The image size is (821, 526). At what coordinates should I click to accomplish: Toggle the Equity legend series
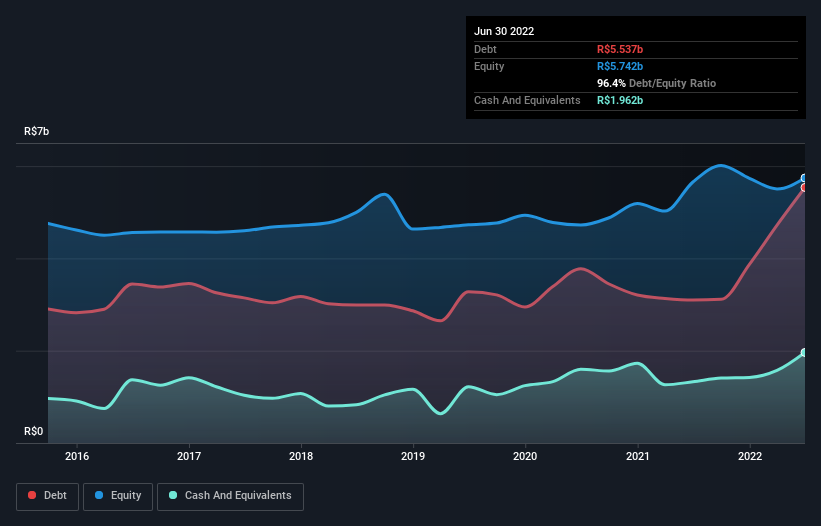coord(119,496)
